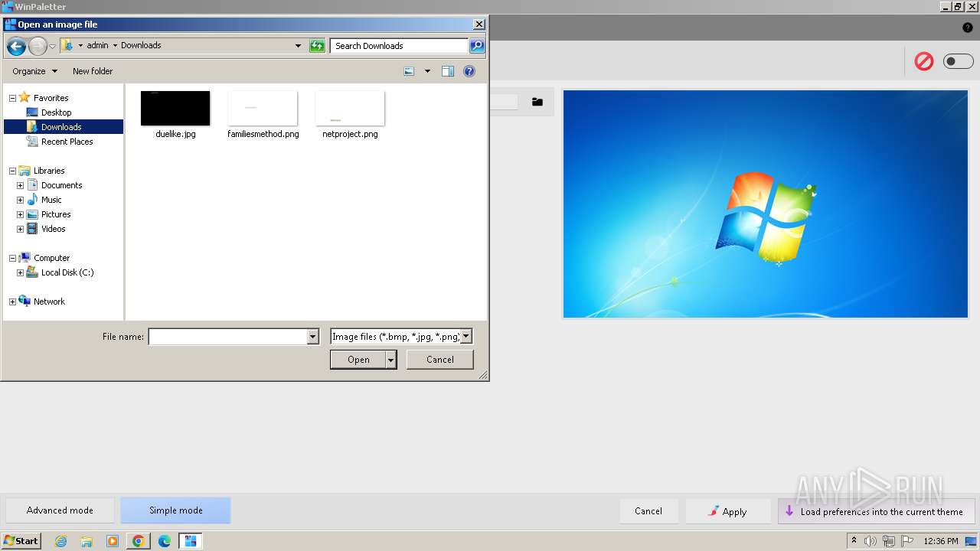The height and width of the screenshot is (551, 980).
Task: Click the folder browse icon in WinPaletter
Action: (537, 102)
